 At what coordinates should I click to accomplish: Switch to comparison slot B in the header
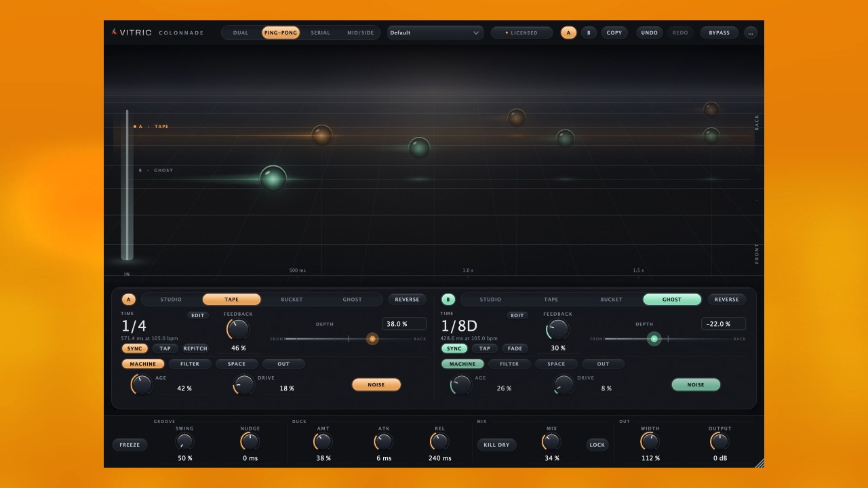tap(589, 33)
